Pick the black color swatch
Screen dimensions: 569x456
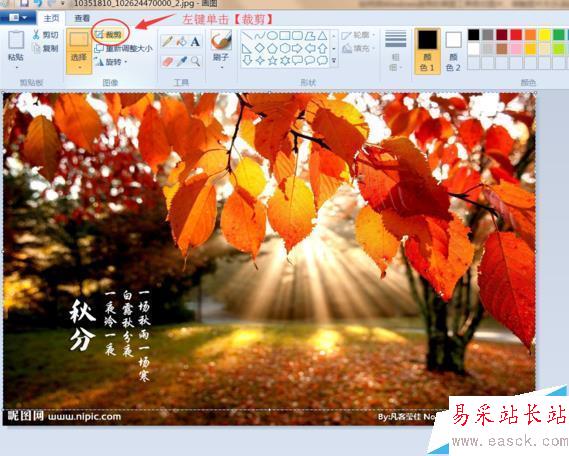coord(474,35)
